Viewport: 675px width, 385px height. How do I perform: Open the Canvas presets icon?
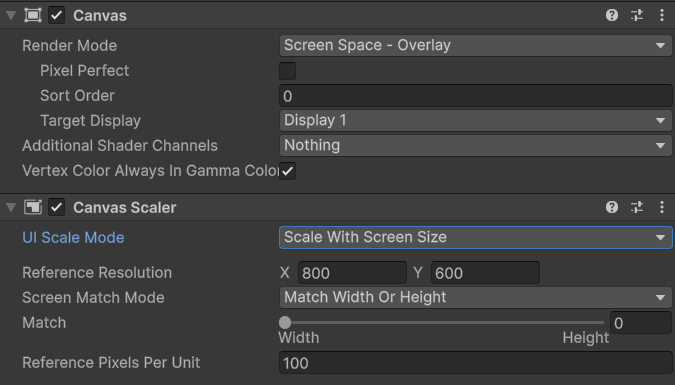point(637,16)
